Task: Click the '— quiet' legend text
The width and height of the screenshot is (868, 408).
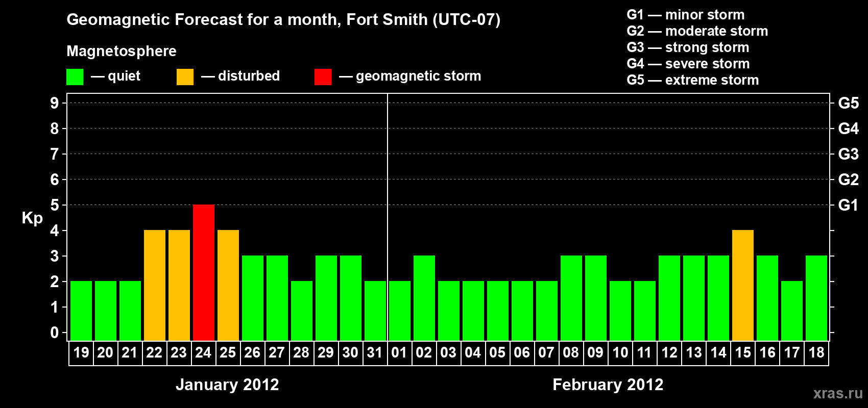Action: [115, 76]
